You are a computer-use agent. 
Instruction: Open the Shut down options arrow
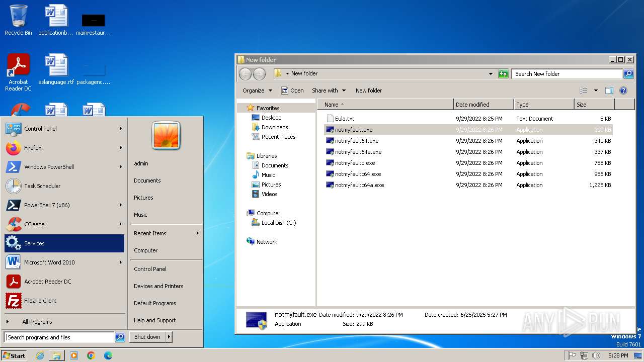[169, 337]
